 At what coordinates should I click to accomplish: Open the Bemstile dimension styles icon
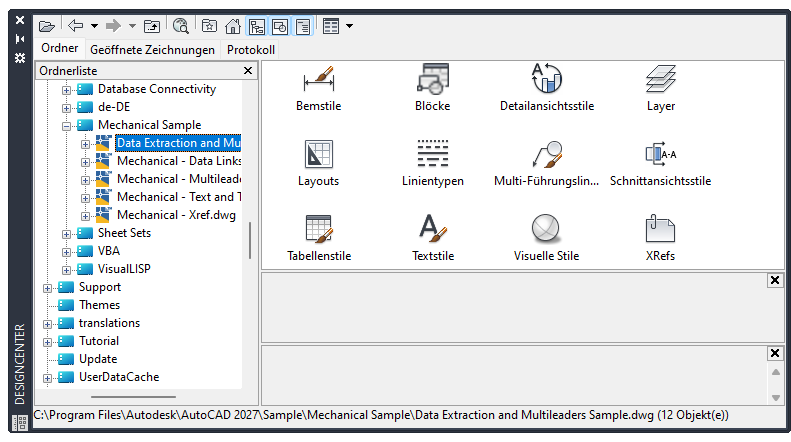pos(318,88)
